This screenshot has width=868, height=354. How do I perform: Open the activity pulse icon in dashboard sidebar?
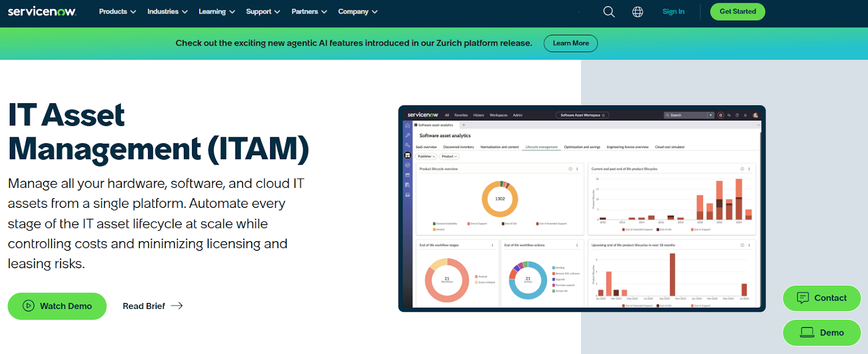click(407, 165)
